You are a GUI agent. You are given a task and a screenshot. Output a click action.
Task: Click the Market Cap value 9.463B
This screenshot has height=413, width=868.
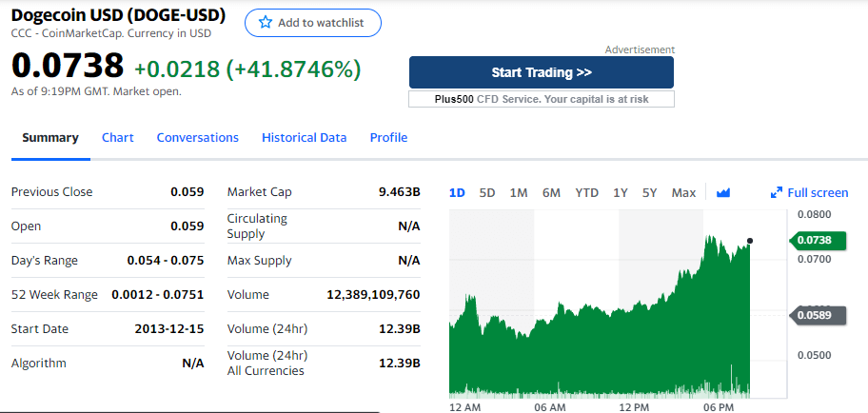(399, 192)
